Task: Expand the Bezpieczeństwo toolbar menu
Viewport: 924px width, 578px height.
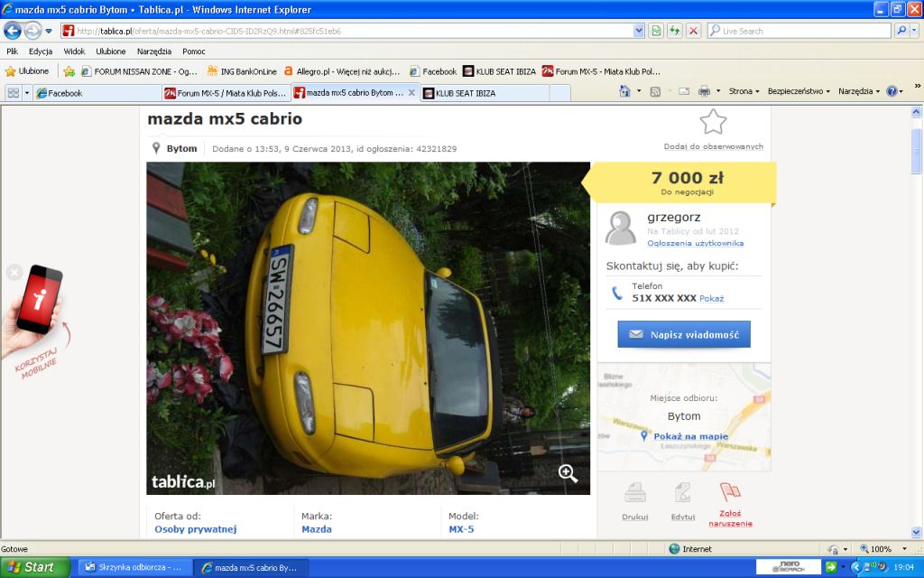Action: point(799,91)
